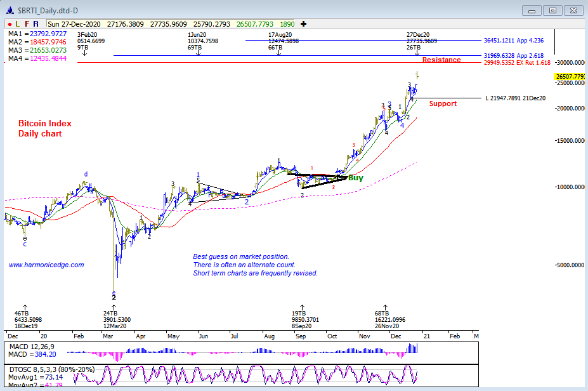Click the red dot toolbar button

(x=10, y=24)
